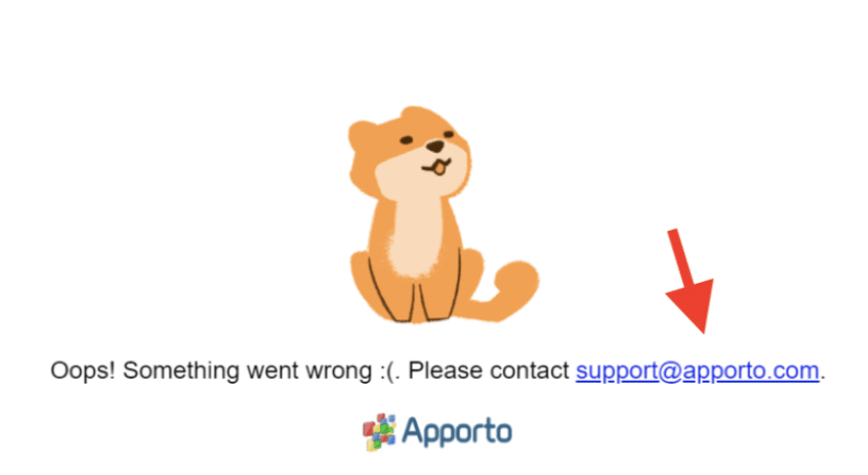Image resolution: width=868 pixels, height=475 pixels.
Task: Click the dog's cream chest fur
Action: 415,235
